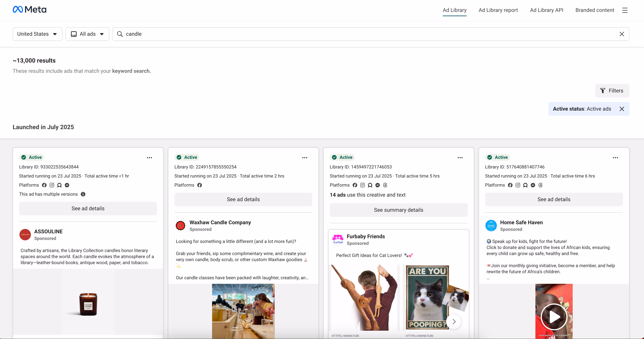The width and height of the screenshot is (644, 339).
Task: Click Threads platform icon on Furbaby ad
Action: coord(385,185)
